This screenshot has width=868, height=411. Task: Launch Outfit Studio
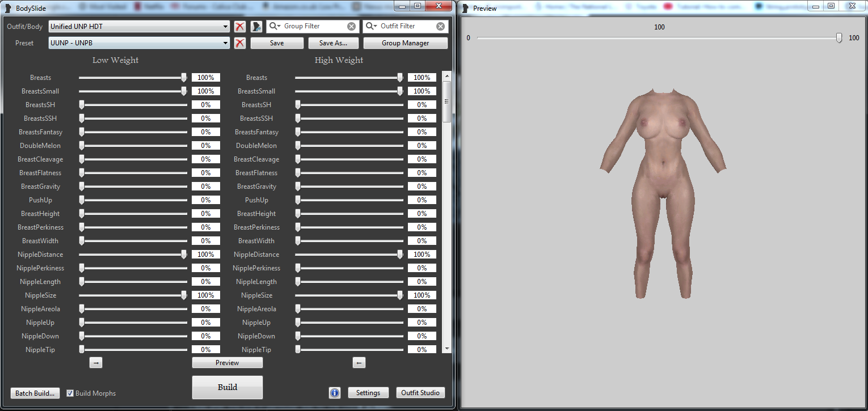(x=420, y=393)
